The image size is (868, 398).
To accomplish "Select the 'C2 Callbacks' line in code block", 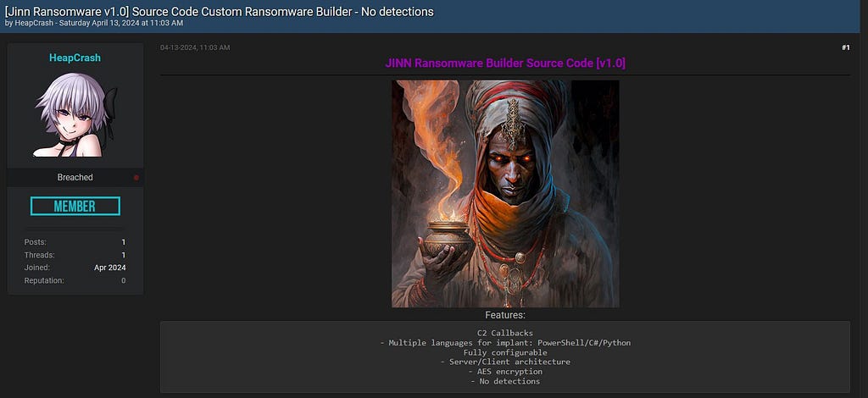I will pyautogui.click(x=505, y=334).
